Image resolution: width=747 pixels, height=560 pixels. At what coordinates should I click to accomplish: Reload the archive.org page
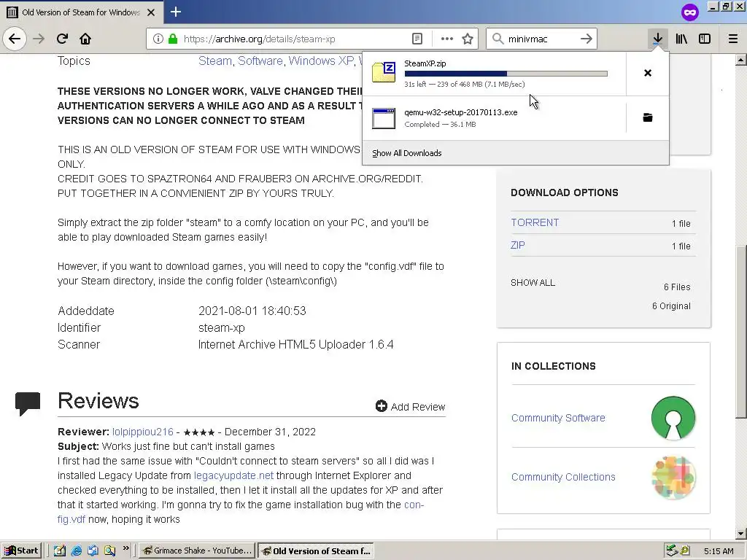[x=62, y=39]
